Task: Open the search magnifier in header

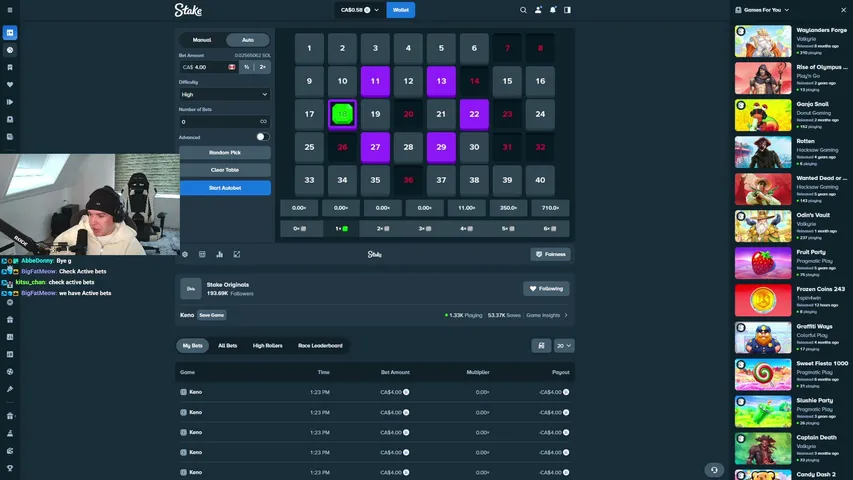Action: point(523,10)
